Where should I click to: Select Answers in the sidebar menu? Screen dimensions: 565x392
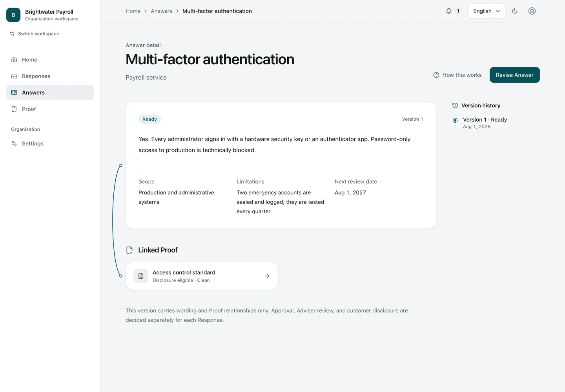(50, 93)
